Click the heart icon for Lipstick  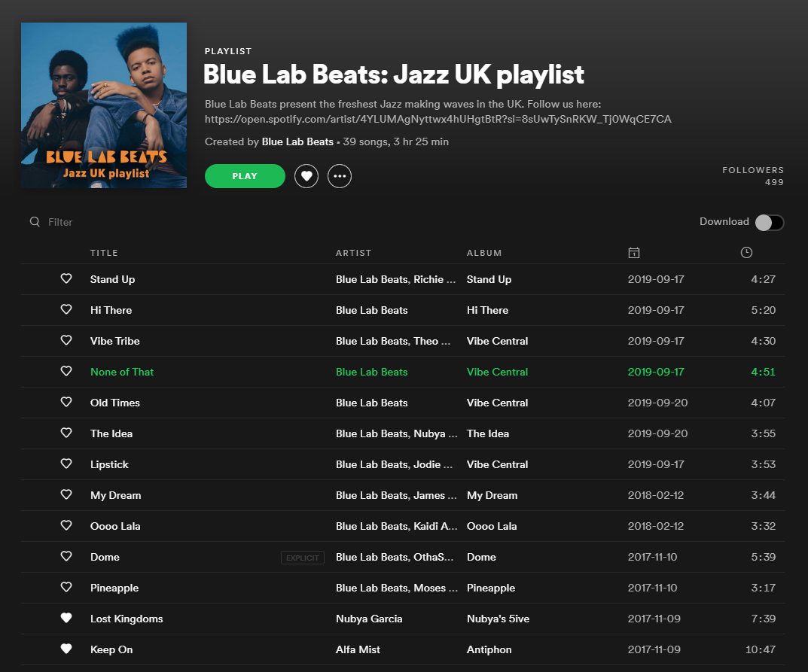(66, 464)
